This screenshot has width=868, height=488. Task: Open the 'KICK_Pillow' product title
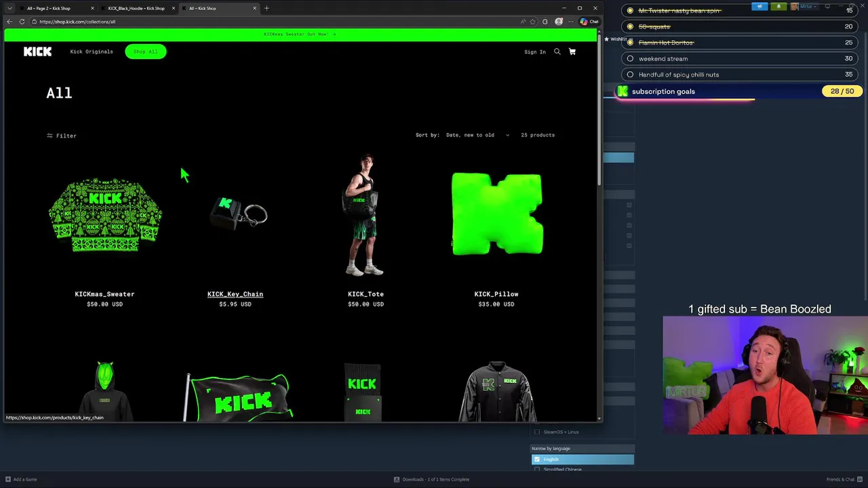coord(496,294)
